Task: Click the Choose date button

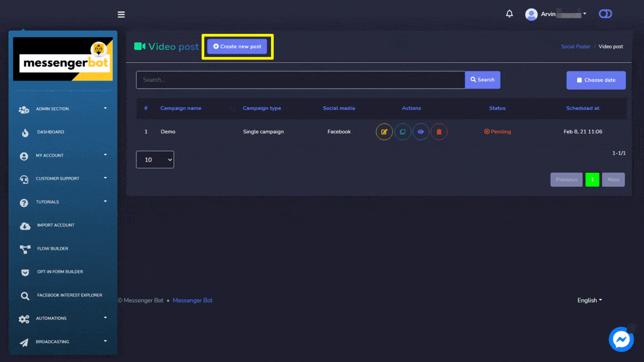Action: coord(596,80)
